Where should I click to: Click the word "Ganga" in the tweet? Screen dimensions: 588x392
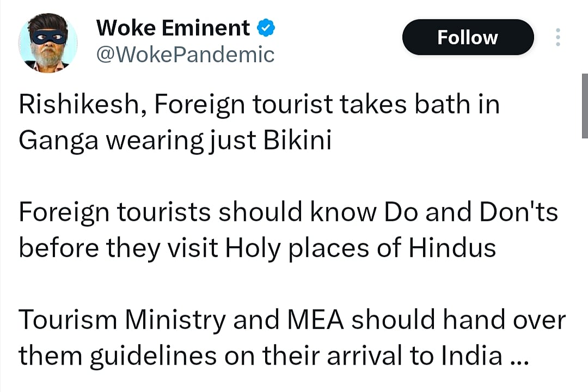tap(57, 141)
